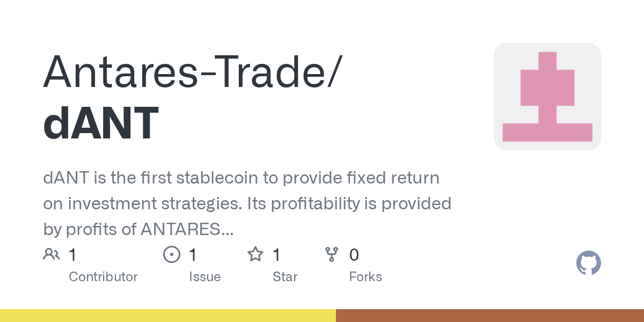The image size is (644, 322).
Task: Click the Forks label
Action: [365, 277]
